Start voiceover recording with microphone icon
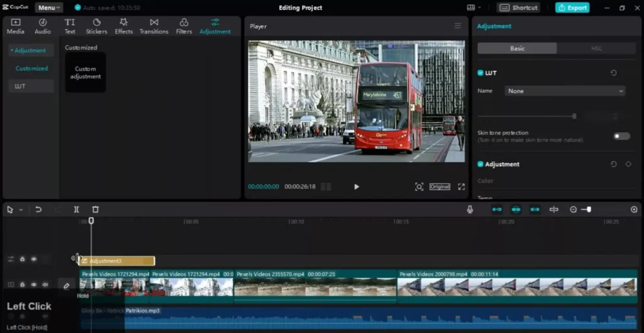 click(x=470, y=210)
